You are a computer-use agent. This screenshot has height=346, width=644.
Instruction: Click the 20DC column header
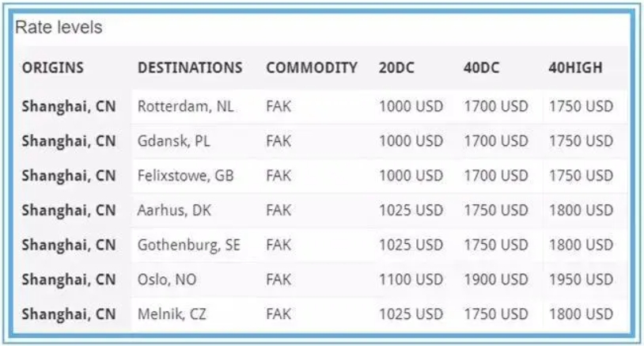396,67
